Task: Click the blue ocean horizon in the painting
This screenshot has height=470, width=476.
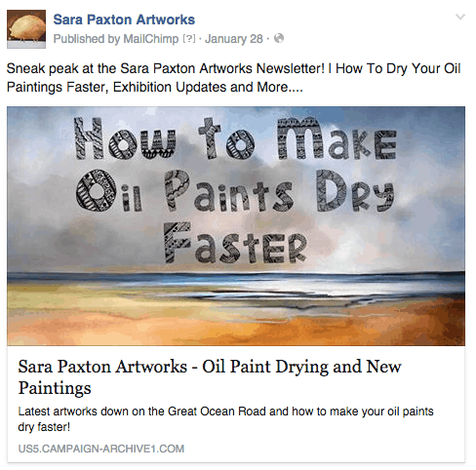Action: [x=236, y=279]
